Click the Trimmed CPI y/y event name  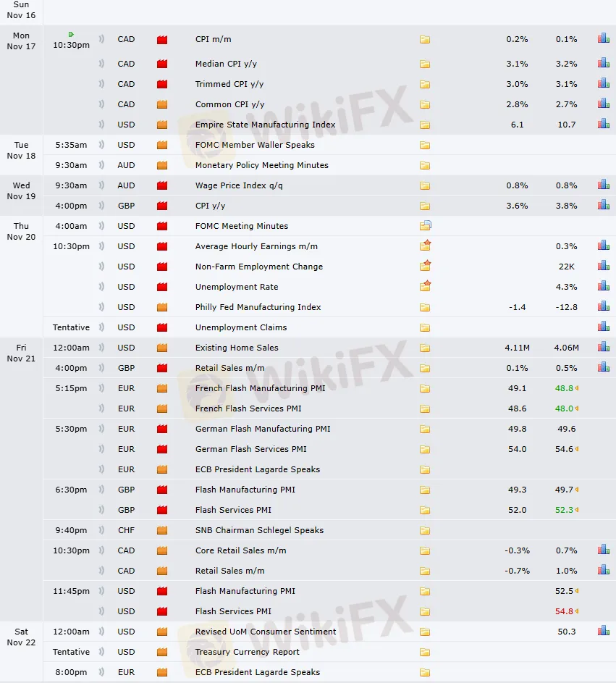coord(229,84)
